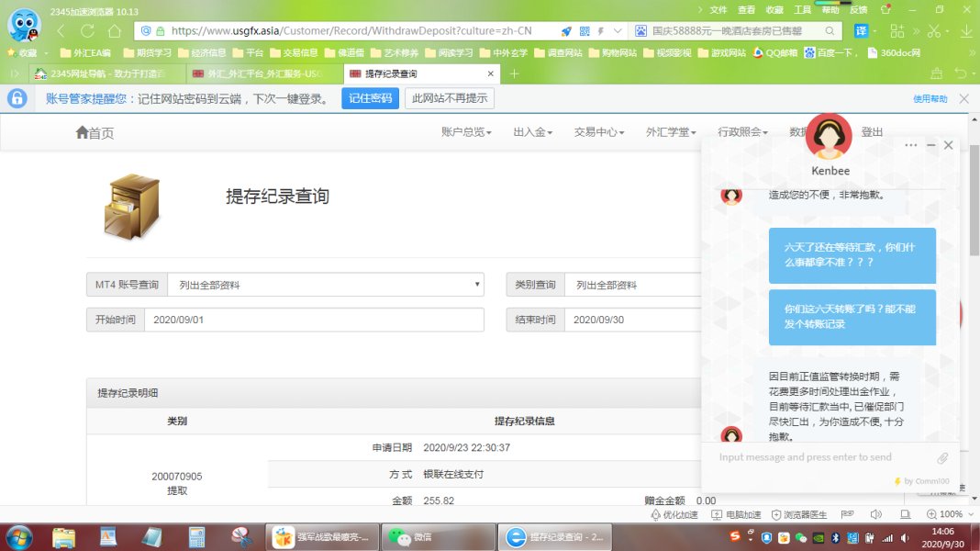Click the attachment paperclip in chat
Viewport: 980px width, 551px height.
941,458
